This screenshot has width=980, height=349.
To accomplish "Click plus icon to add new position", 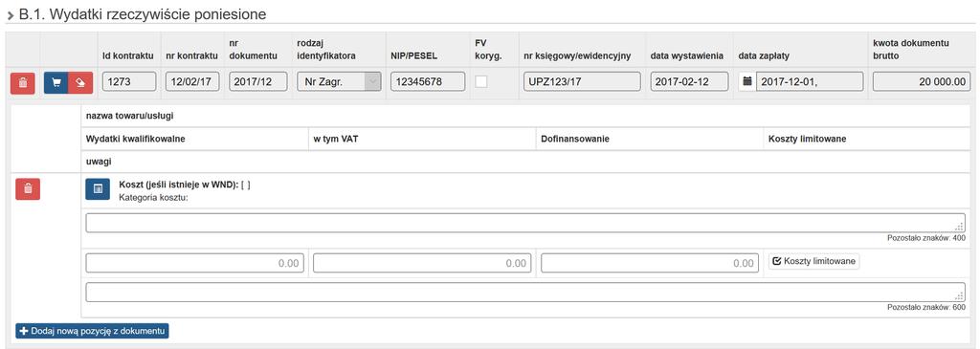I will coord(24,330).
